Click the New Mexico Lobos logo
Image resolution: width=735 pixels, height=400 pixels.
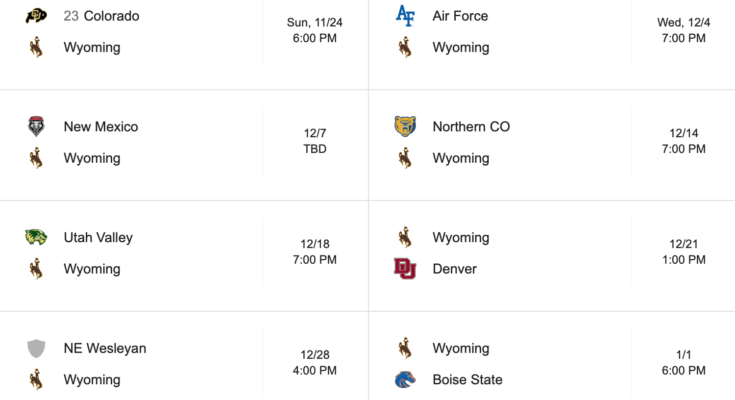pyautogui.click(x=36, y=127)
